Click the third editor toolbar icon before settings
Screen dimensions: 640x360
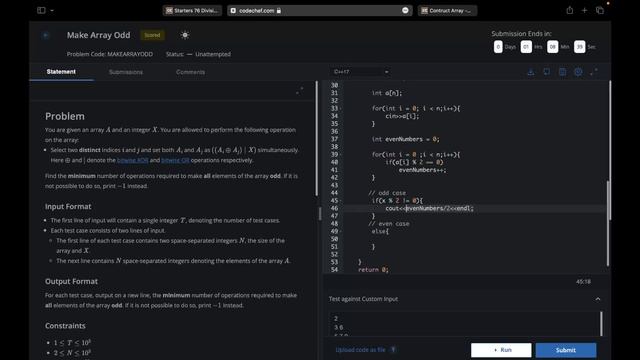[x=562, y=72]
